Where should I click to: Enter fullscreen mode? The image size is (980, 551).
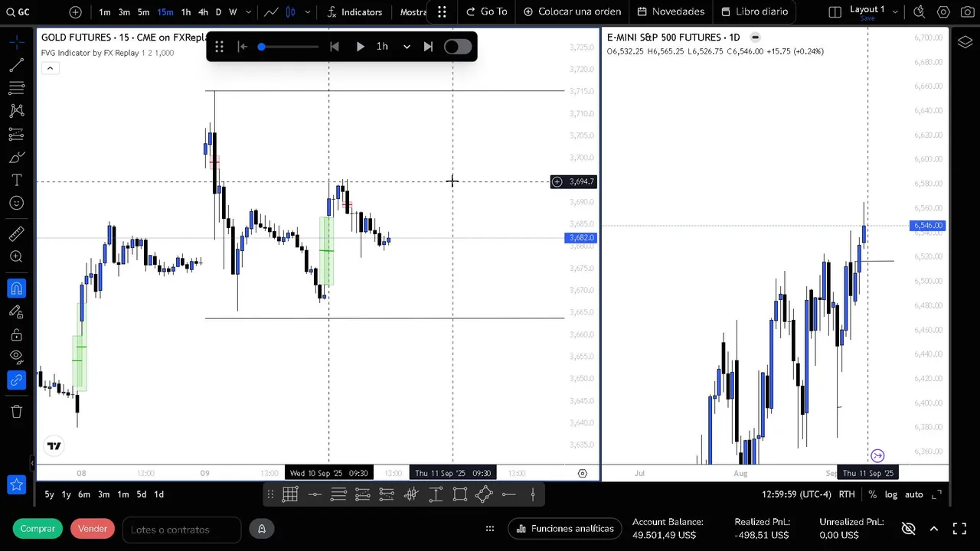tap(959, 529)
